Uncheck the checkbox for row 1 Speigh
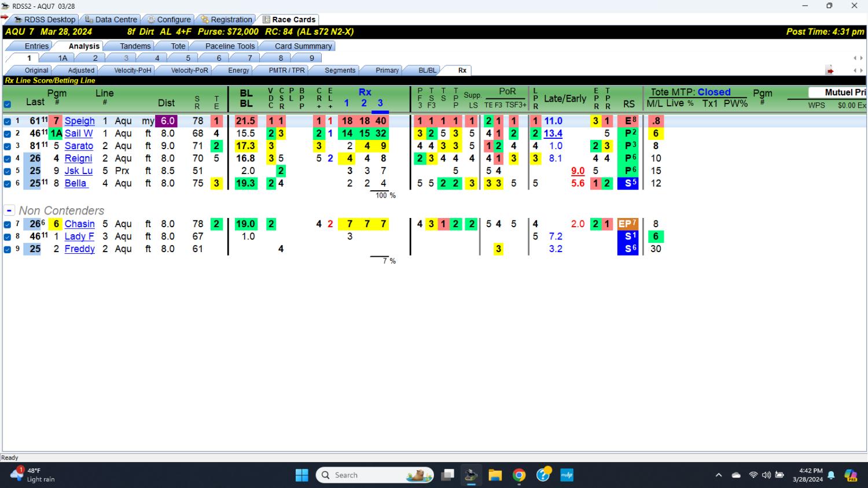 [8, 121]
